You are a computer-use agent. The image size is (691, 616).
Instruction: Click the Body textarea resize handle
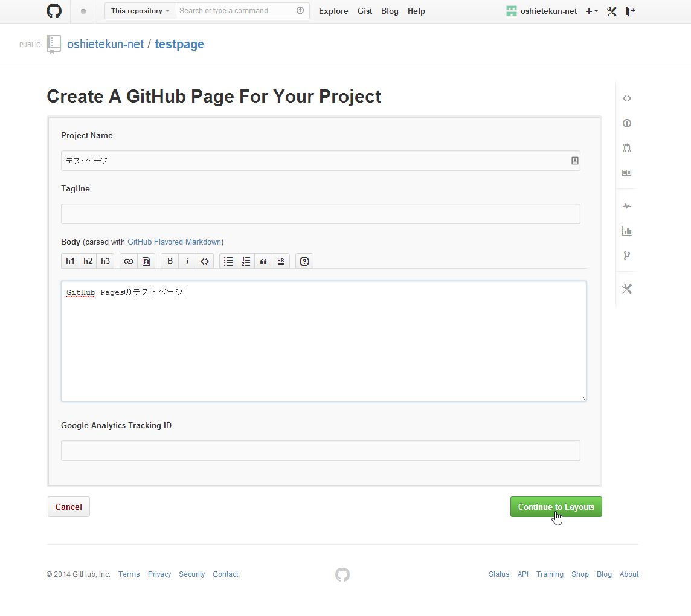583,398
